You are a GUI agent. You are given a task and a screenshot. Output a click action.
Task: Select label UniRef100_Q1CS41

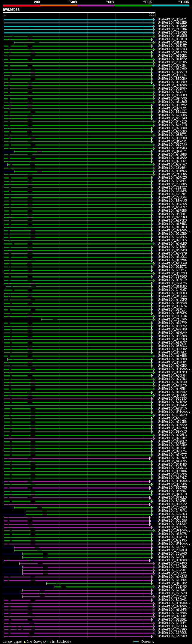tap(172, 448)
